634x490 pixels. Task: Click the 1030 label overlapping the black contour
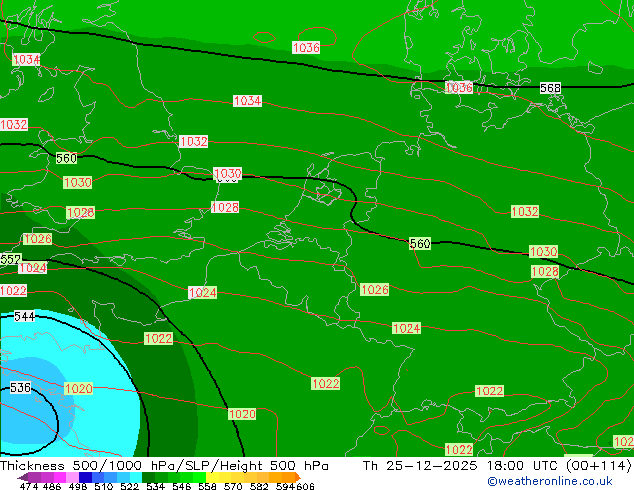(227, 173)
